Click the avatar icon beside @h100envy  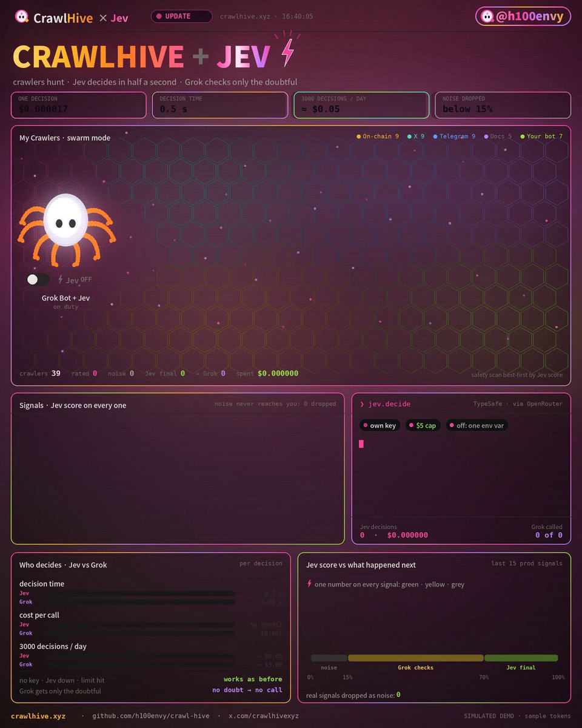[487, 17]
